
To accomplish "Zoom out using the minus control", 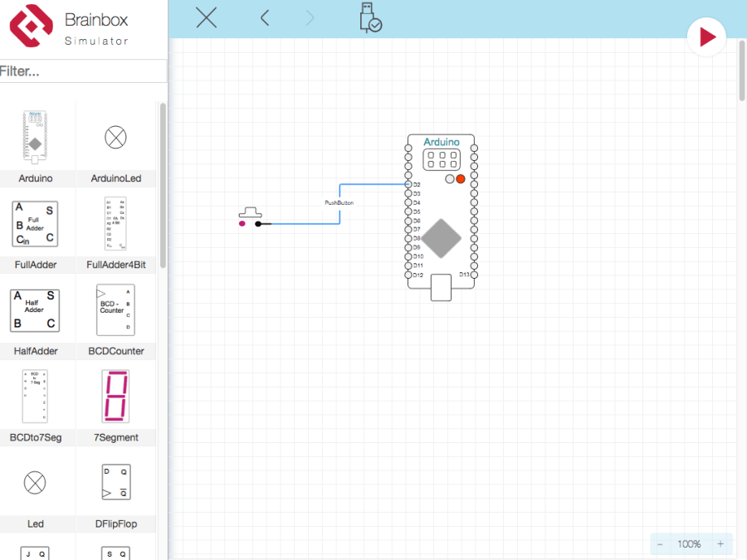I will pyautogui.click(x=661, y=544).
